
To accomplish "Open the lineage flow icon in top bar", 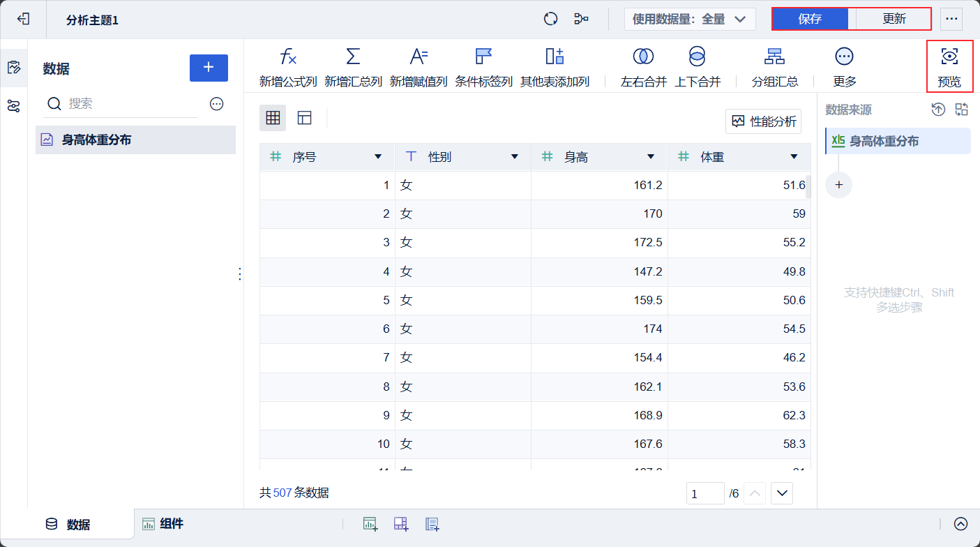I will (x=581, y=19).
